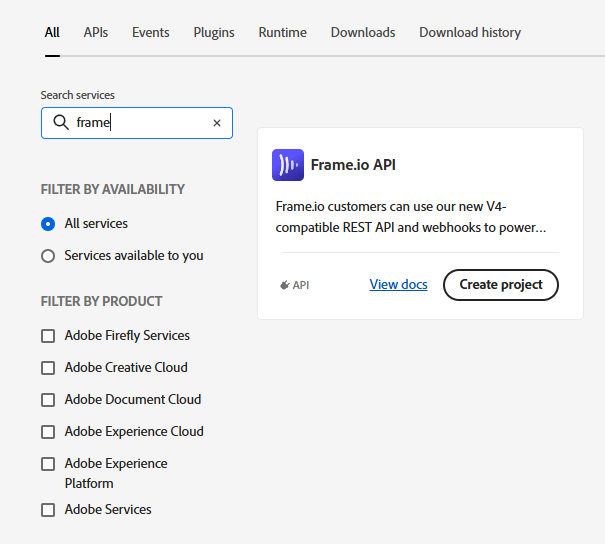Focus the Search services input field

[x=137, y=123]
